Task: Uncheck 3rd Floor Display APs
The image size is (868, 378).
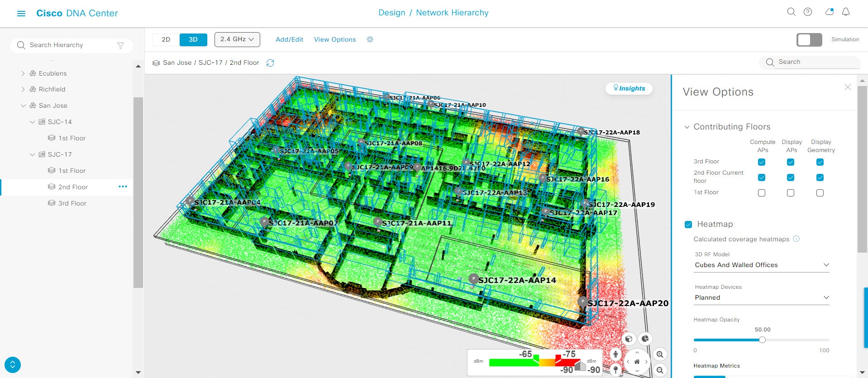Action: point(791,162)
